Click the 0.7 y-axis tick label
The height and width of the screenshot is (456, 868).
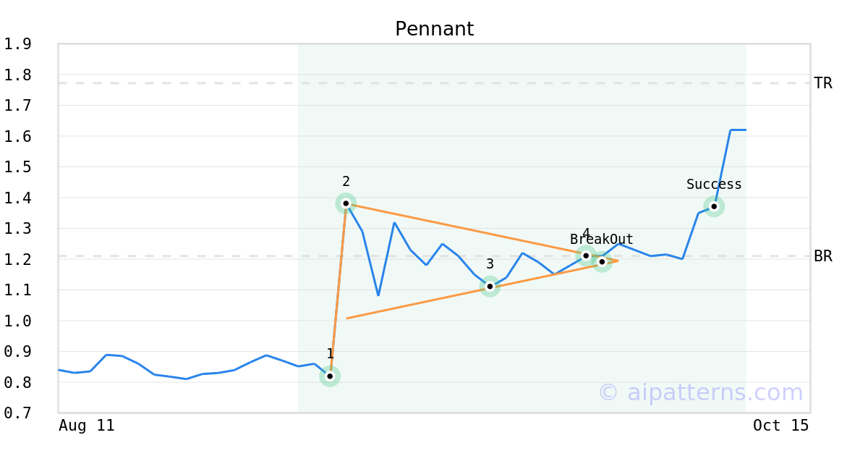17,413
